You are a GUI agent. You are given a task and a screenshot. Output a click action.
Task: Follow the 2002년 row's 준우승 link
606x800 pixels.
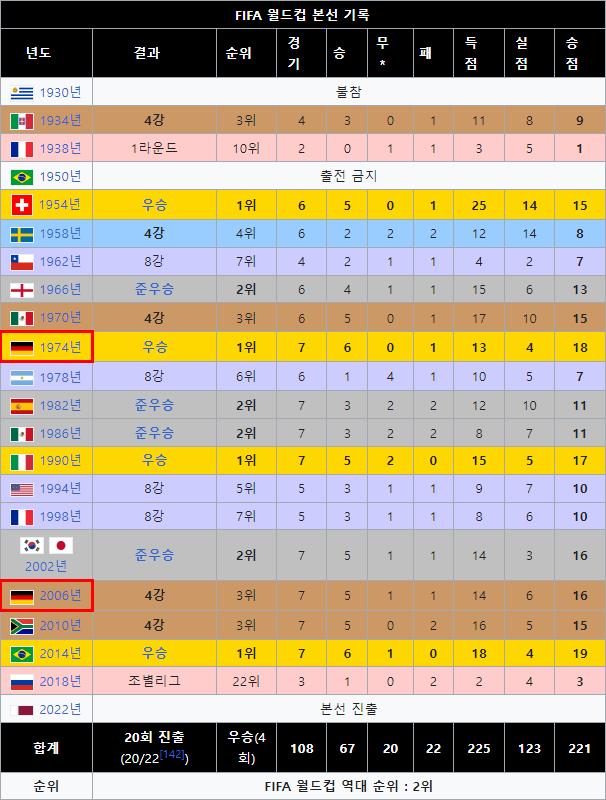155,555
